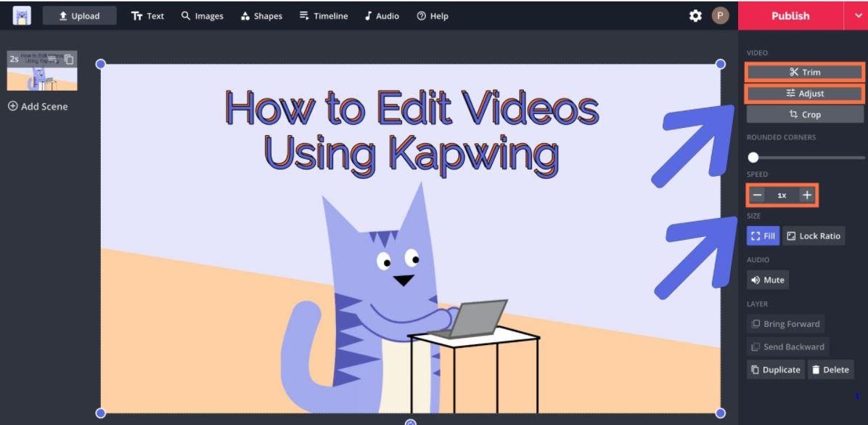Click the top-left canvas resize handle

click(x=101, y=64)
